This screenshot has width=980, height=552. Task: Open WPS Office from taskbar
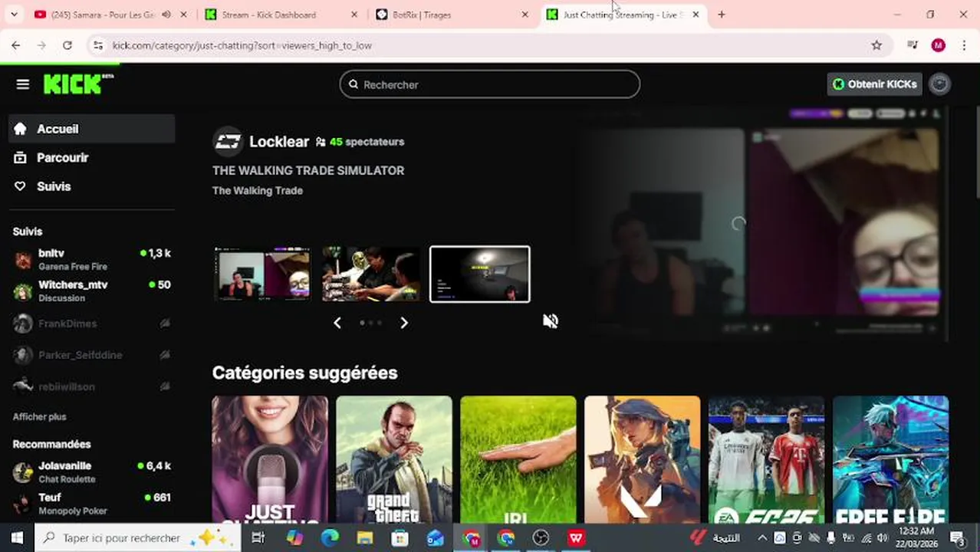click(576, 538)
